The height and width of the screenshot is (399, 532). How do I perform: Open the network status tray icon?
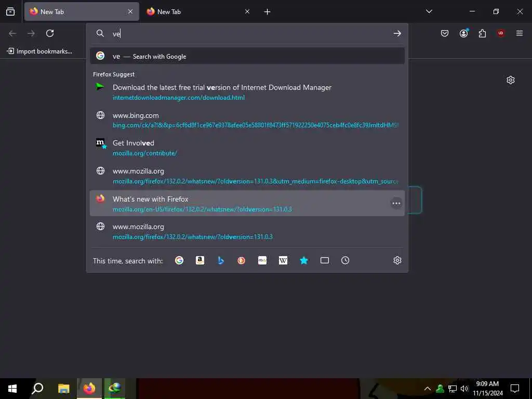point(453,389)
